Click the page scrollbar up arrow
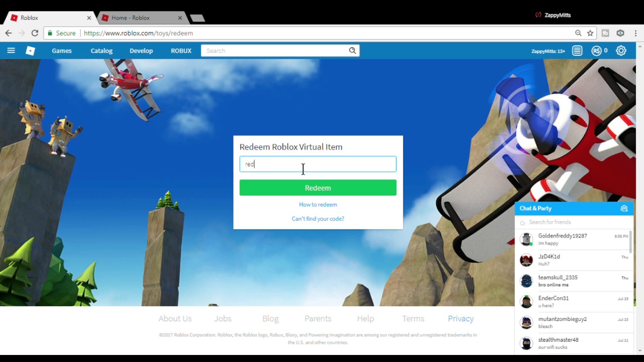The image size is (644, 362). pyautogui.click(x=640, y=46)
